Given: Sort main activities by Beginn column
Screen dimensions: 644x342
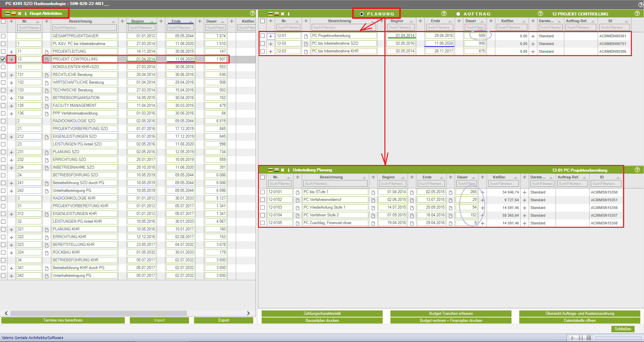Looking at the screenshot, I should click(x=138, y=21).
